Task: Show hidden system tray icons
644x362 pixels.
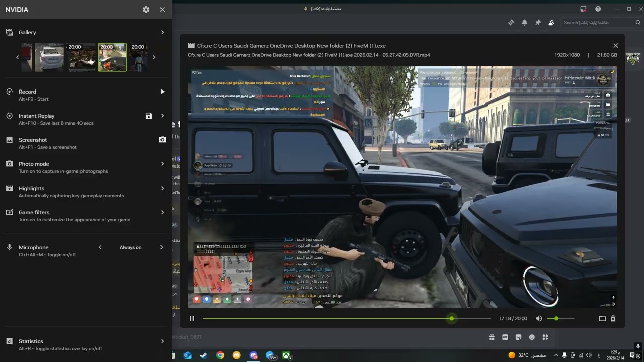Action: [556, 355]
